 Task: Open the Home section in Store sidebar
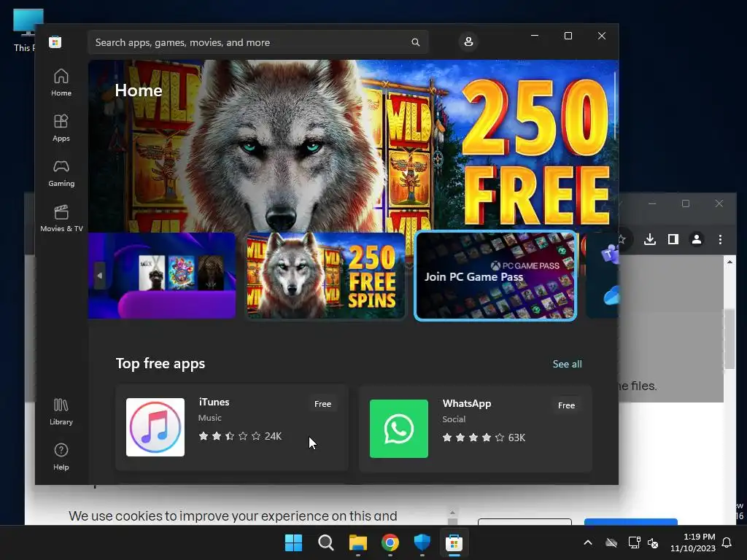pos(61,82)
